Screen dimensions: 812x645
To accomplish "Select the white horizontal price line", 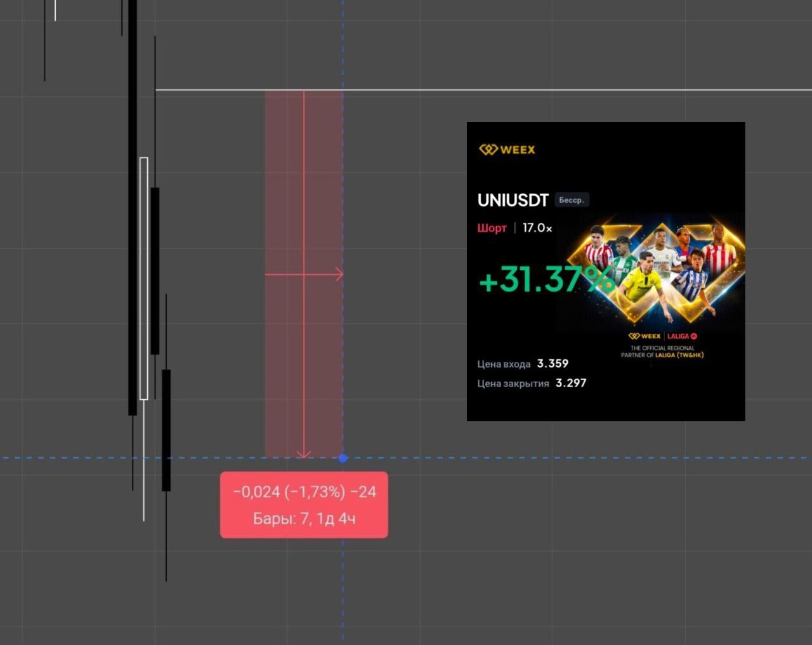I will click(483, 90).
